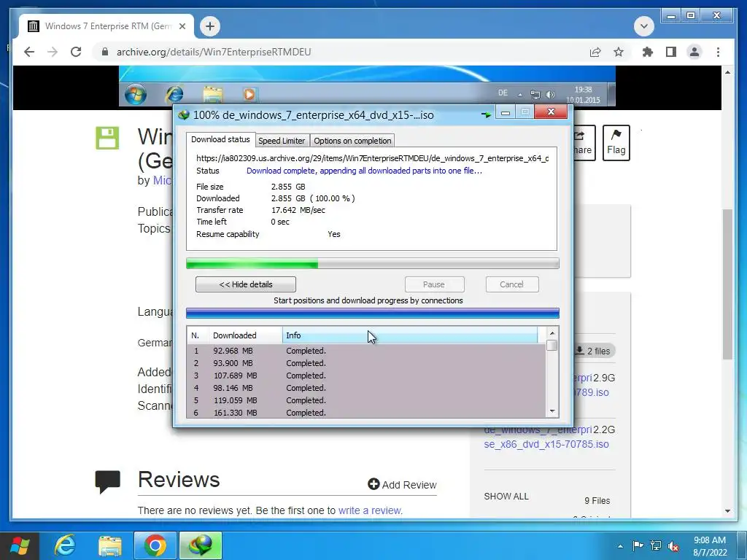Open Chrome extensions puzzle icon

coord(648,52)
